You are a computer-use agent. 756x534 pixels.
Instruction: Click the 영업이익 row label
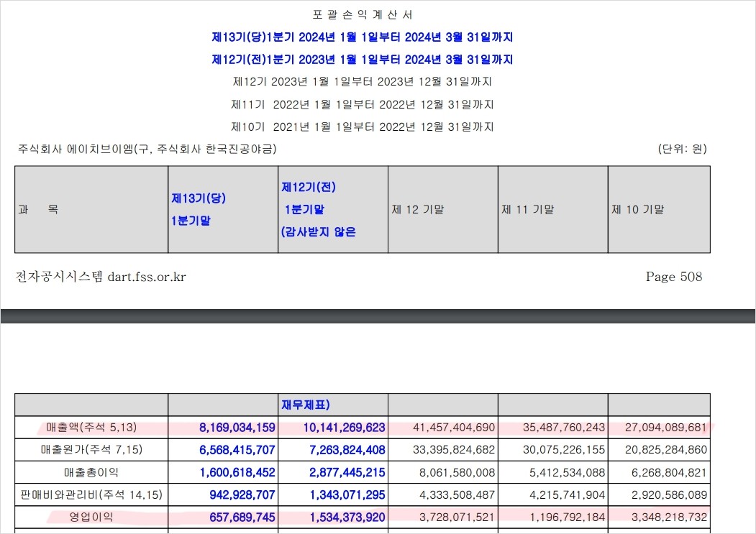91,517
